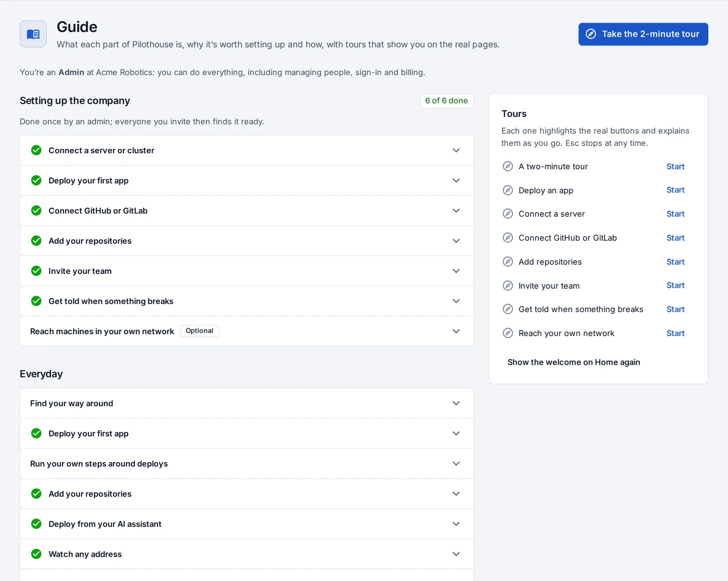This screenshot has height=581, width=728.
Task: Expand Run your own steps around deploys chevron
Action: (x=456, y=464)
